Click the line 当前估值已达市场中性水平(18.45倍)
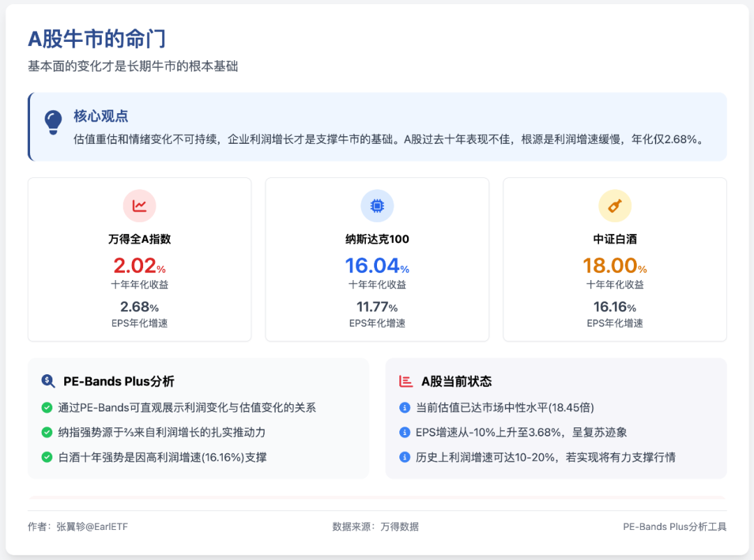Screen dimensions: 754x560 pyautogui.click(x=505, y=408)
